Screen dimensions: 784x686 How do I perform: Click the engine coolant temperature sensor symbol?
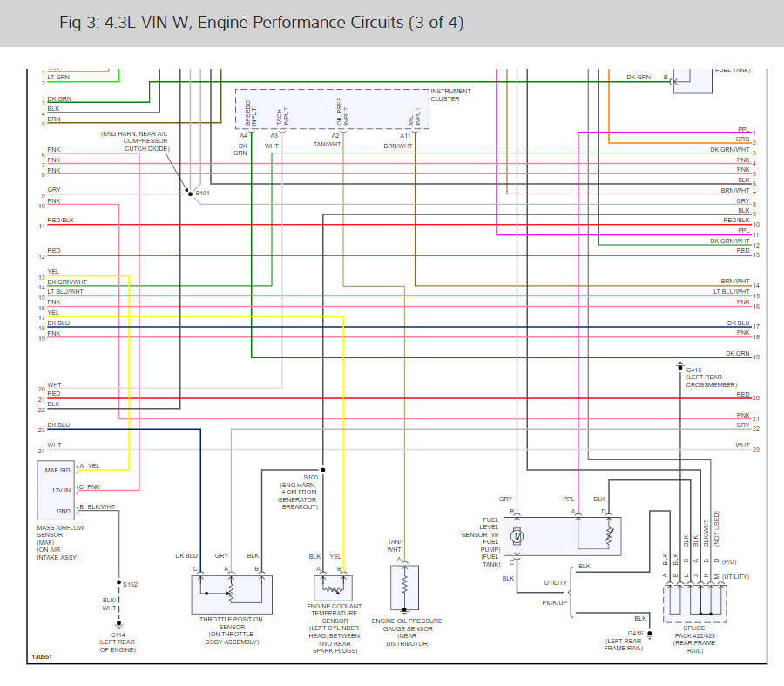click(333, 588)
